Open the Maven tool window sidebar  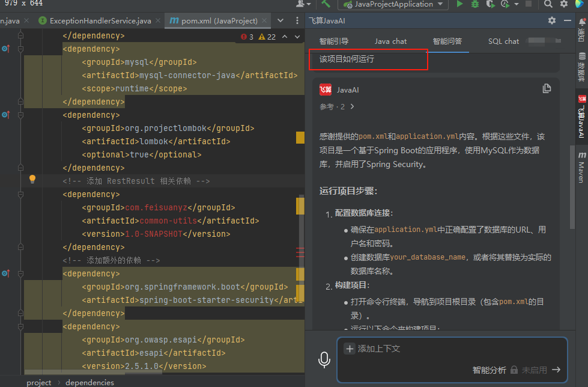point(581,167)
